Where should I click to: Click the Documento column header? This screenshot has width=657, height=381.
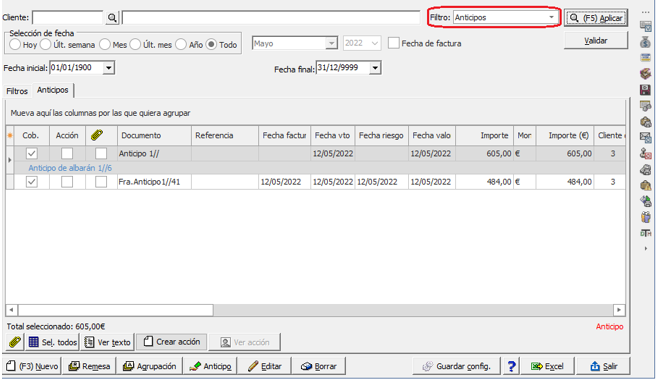pos(154,135)
